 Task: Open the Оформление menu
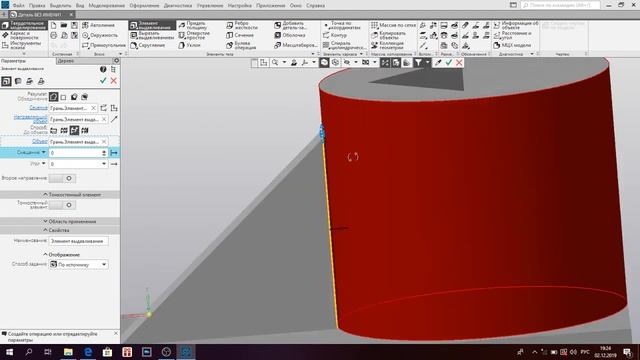pos(144,6)
